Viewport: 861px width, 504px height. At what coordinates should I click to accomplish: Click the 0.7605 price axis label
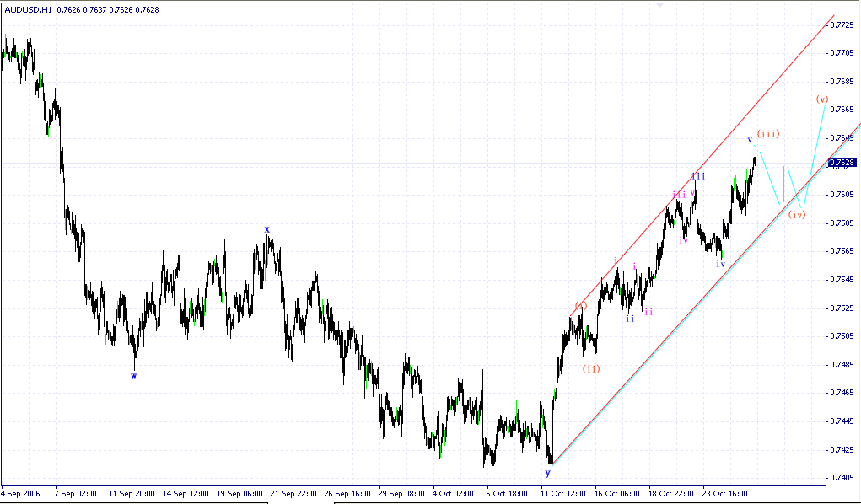[842, 195]
